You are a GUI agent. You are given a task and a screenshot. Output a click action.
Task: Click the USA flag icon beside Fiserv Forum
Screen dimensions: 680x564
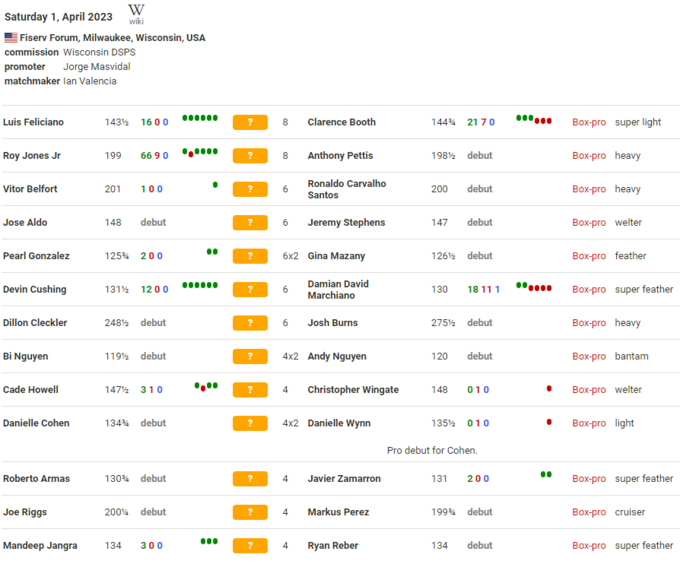pyautogui.click(x=11, y=38)
